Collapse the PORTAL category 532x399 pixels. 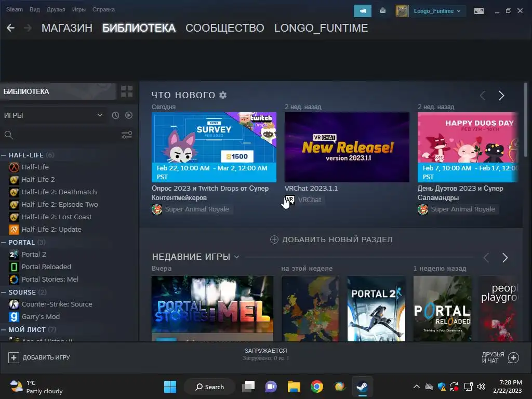coord(4,242)
